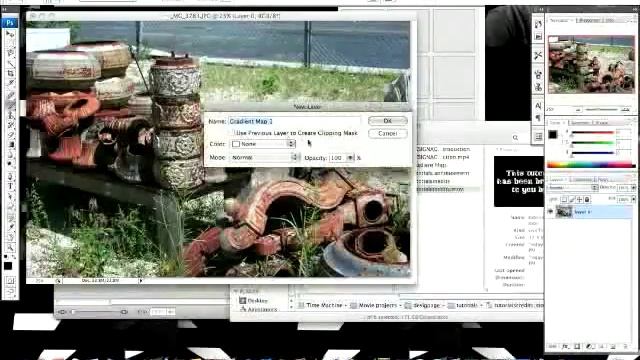The height and width of the screenshot is (360, 640).
Task: Click Navigator zoom out icon
Action: (x=578, y=110)
